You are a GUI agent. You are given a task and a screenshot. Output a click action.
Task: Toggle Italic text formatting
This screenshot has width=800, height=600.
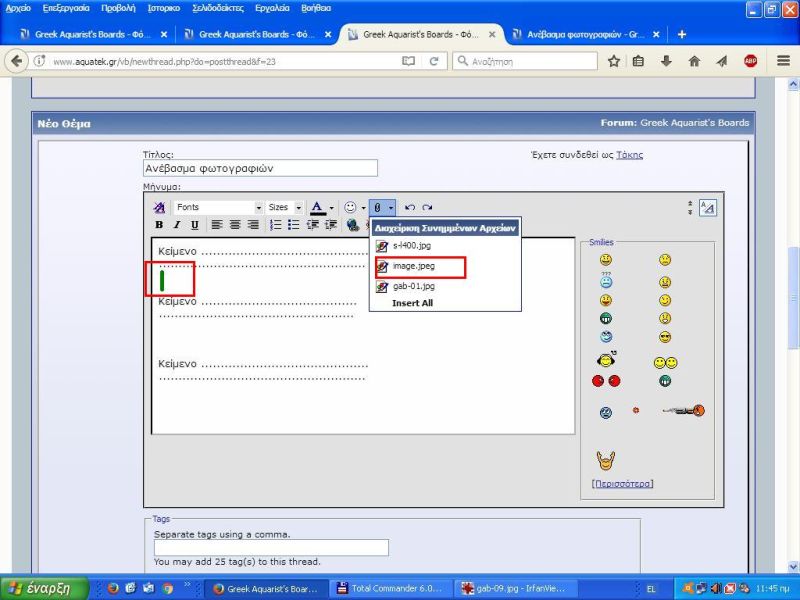pyautogui.click(x=177, y=225)
